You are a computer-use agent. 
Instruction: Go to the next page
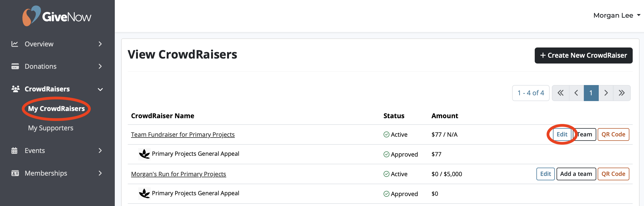[606, 93]
